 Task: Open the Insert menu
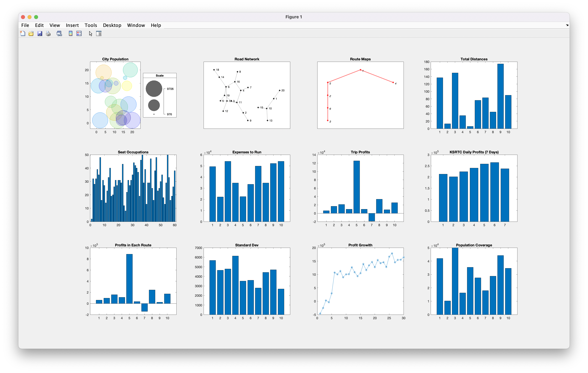72,25
